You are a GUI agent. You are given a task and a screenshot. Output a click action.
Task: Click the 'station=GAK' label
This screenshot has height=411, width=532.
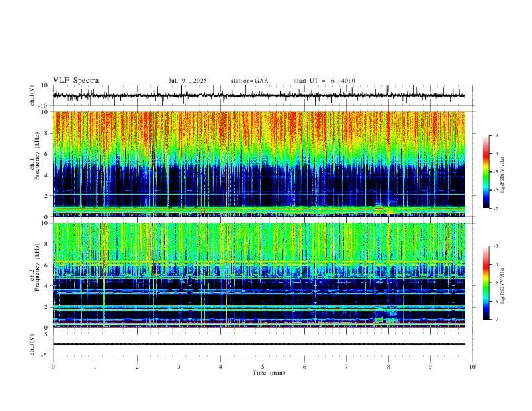[x=249, y=81]
